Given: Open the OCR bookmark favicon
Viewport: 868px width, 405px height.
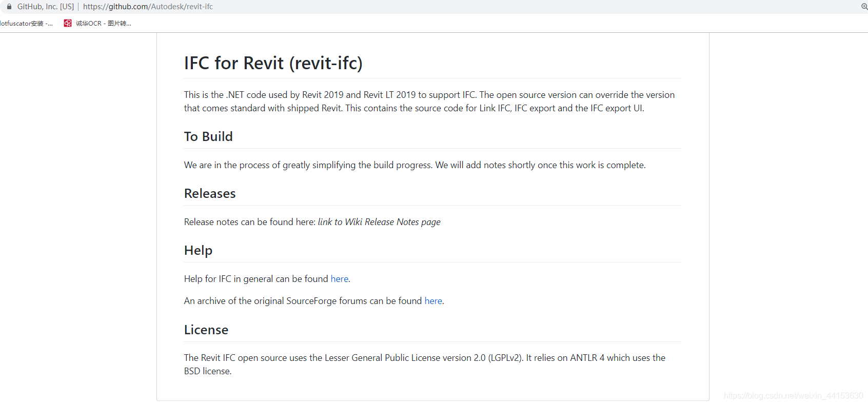Looking at the screenshot, I should pyautogui.click(x=68, y=23).
